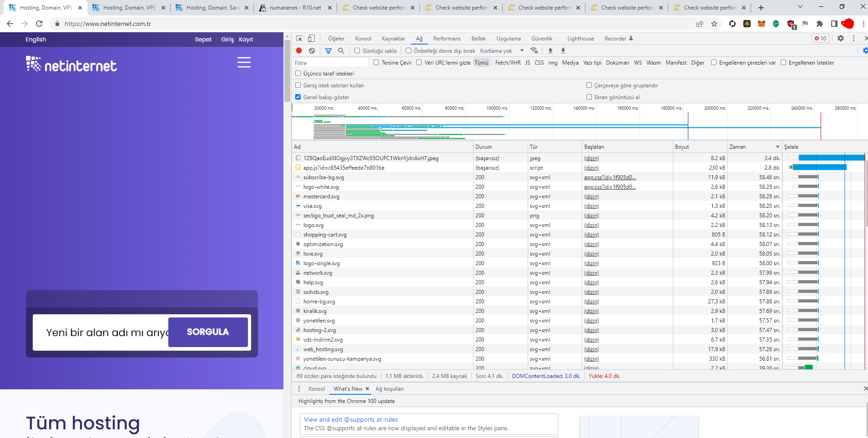Open the black circular arrows extension
Image resolution: width=868 pixels, height=438 pixels.
point(732,24)
